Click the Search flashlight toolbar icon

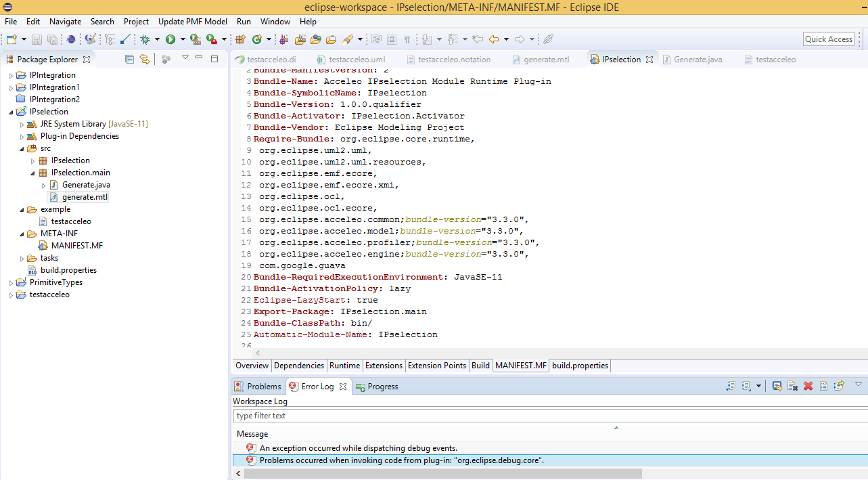348,39
